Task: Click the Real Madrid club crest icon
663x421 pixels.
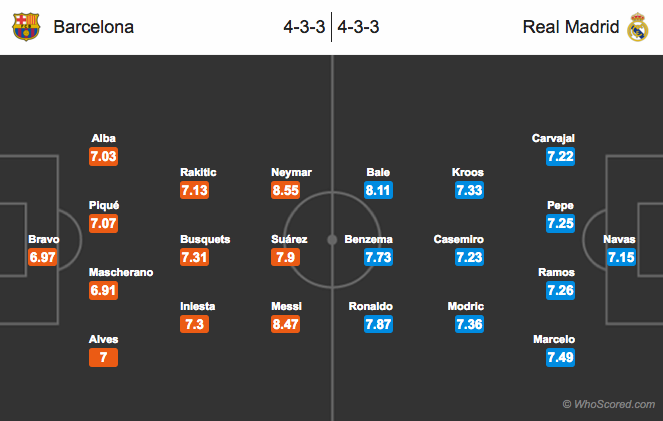Action: point(637,27)
